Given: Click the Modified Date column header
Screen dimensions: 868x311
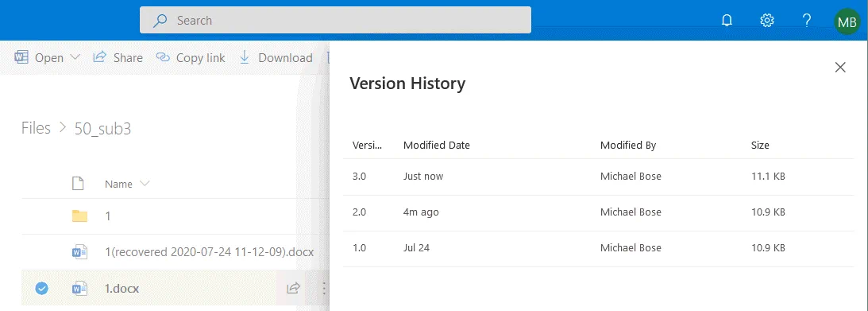Looking at the screenshot, I should point(436,146).
